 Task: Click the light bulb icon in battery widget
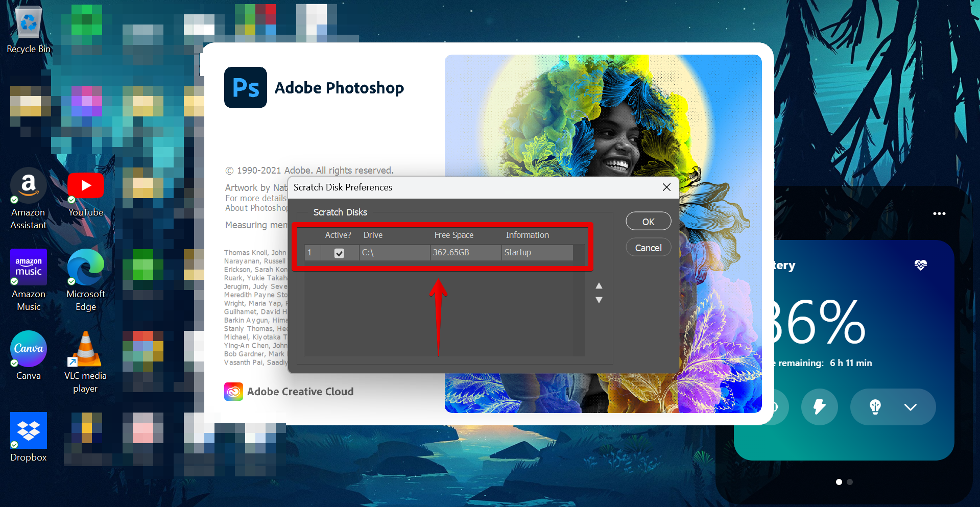pyautogui.click(x=875, y=407)
